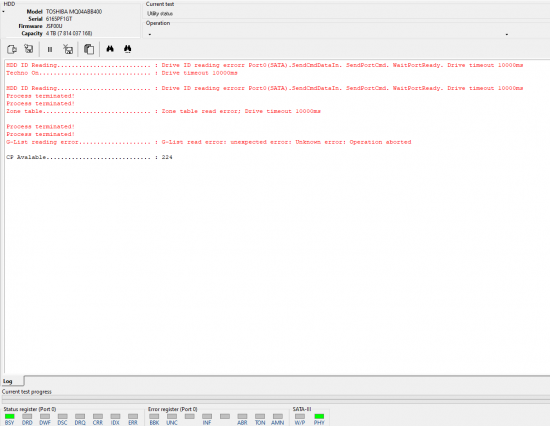Click the INF error register indicator
The image size is (550, 426).
pyautogui.click(x=207, y=417)
